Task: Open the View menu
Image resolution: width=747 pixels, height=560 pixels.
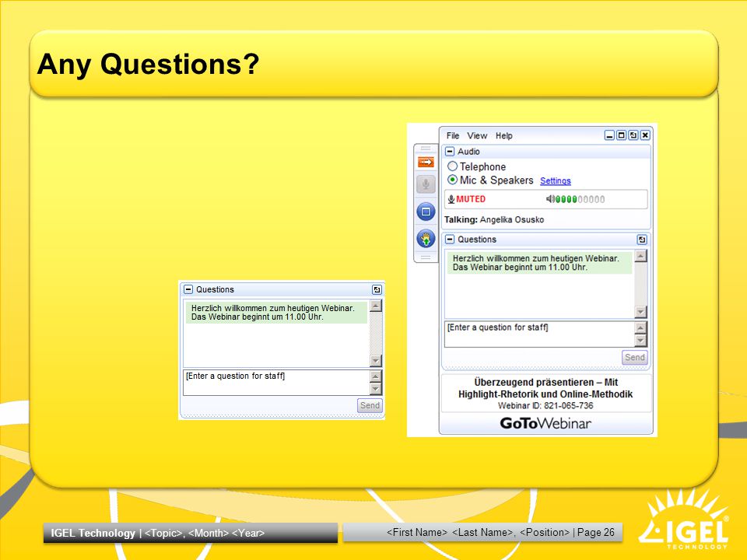Action: point(477,135)
